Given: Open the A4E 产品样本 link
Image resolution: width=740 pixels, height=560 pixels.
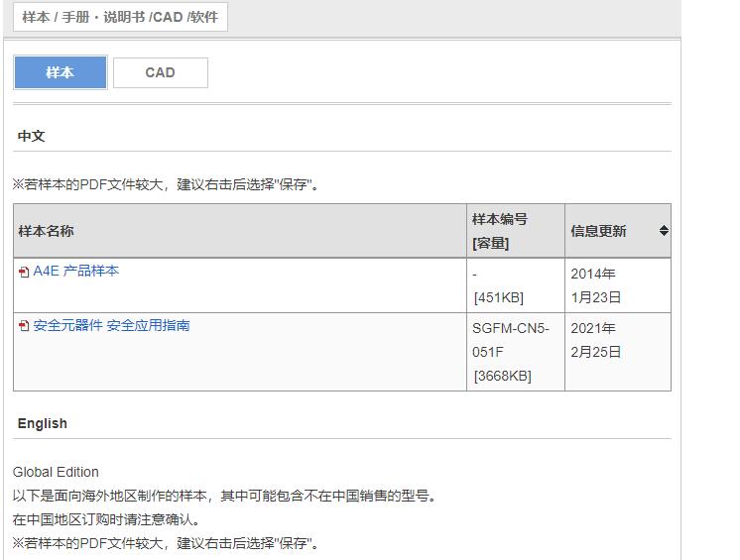Looking at the screenshot, I should pyautogui.click(x=76, y=271).
